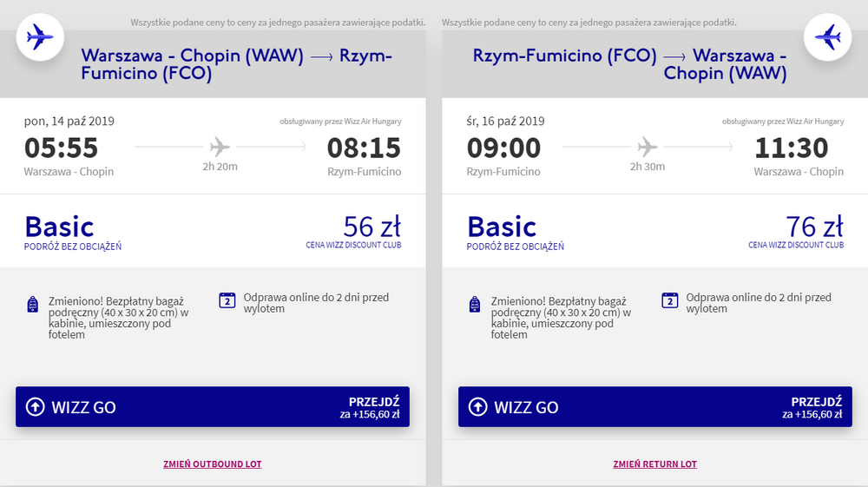The width and height of the screenshot is (868, 487).
Task: Click flight duration 2h 20m
Action: 220,167
